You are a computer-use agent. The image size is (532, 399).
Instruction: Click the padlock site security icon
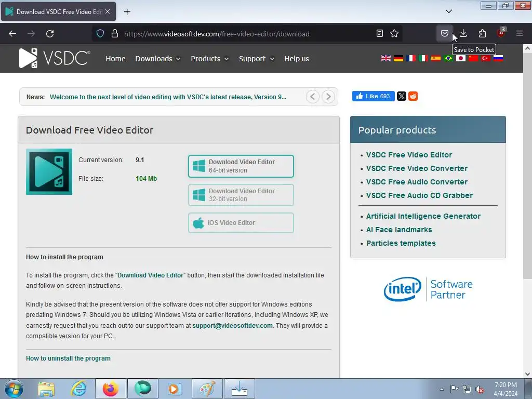[x=115, y=34]
